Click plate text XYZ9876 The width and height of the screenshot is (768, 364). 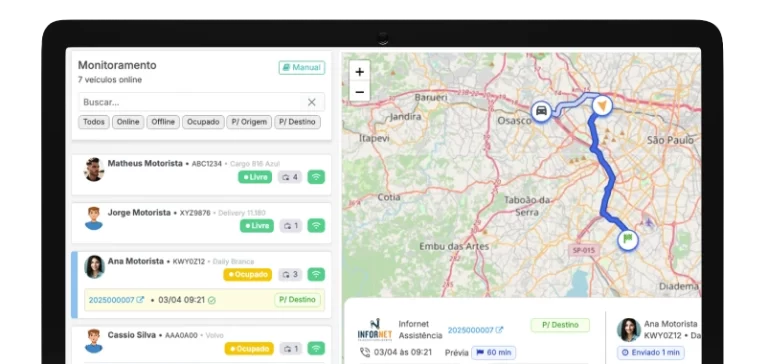195,213
